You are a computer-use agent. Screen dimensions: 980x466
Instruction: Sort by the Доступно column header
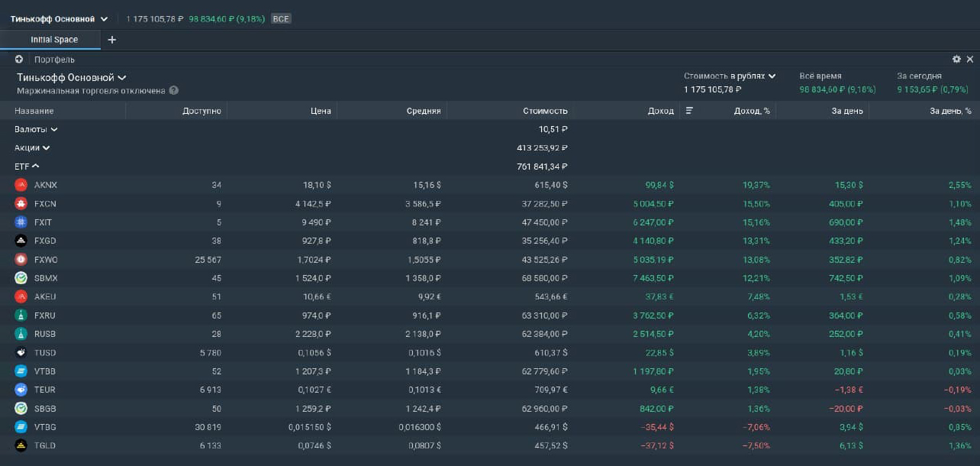(x=202, y=111)
